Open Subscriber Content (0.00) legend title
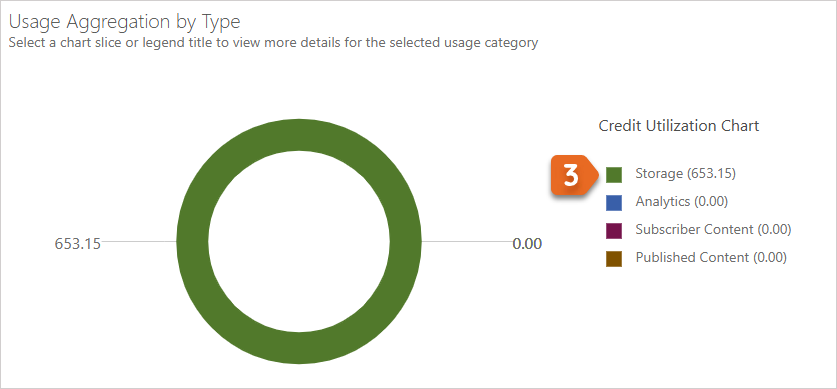The image size is (837, 389). [x=713, y=229]
